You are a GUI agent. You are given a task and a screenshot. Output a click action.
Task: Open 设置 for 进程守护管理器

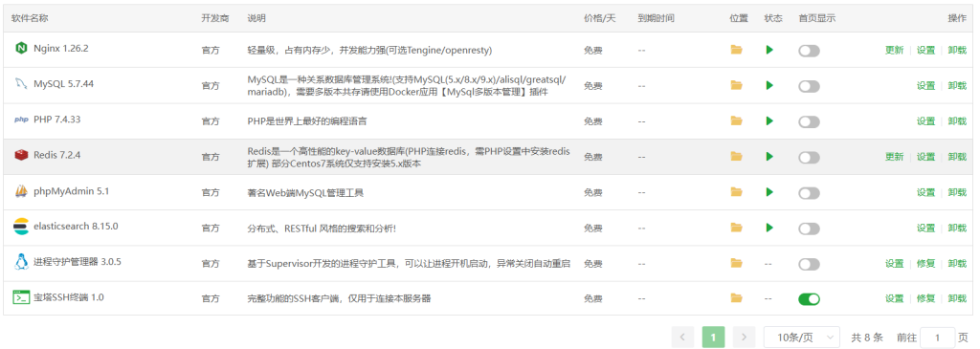[895, 264]
